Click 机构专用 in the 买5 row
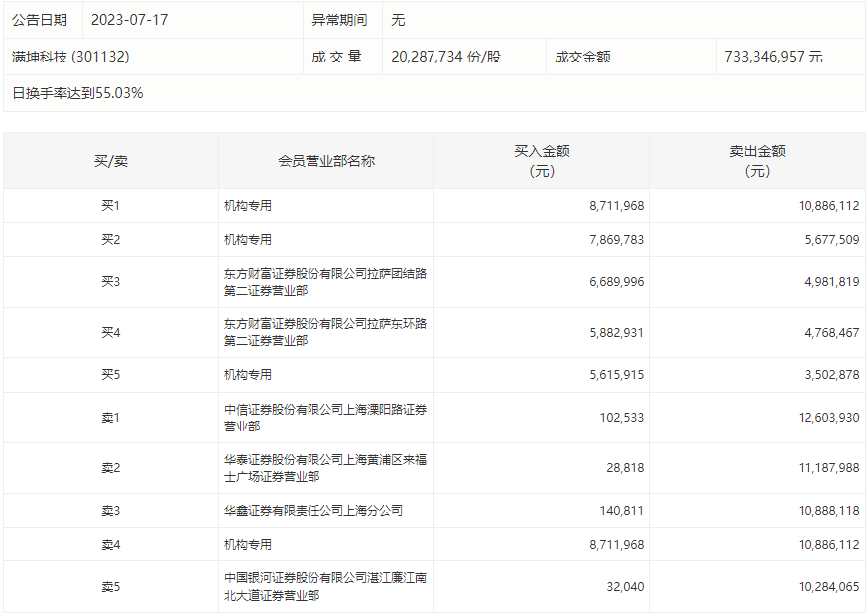866x616 pixels. pyautogui.click(x=248, y=375)
